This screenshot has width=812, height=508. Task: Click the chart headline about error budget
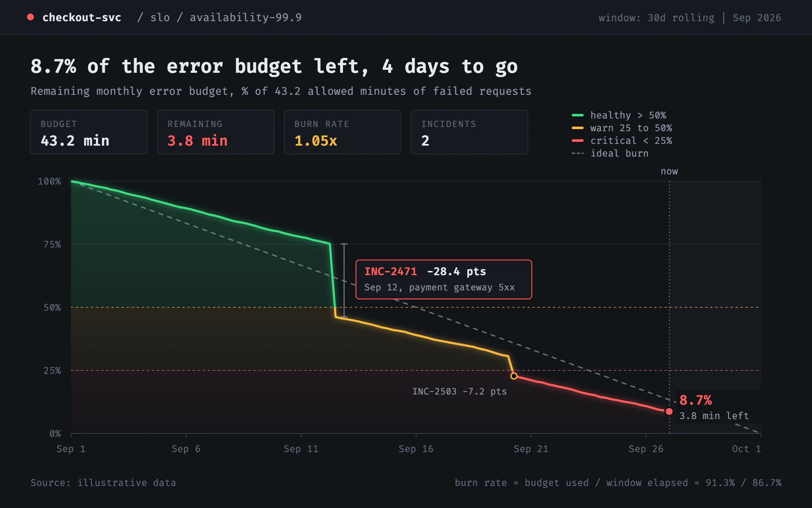pyautogui.click(x=274, y=67)
